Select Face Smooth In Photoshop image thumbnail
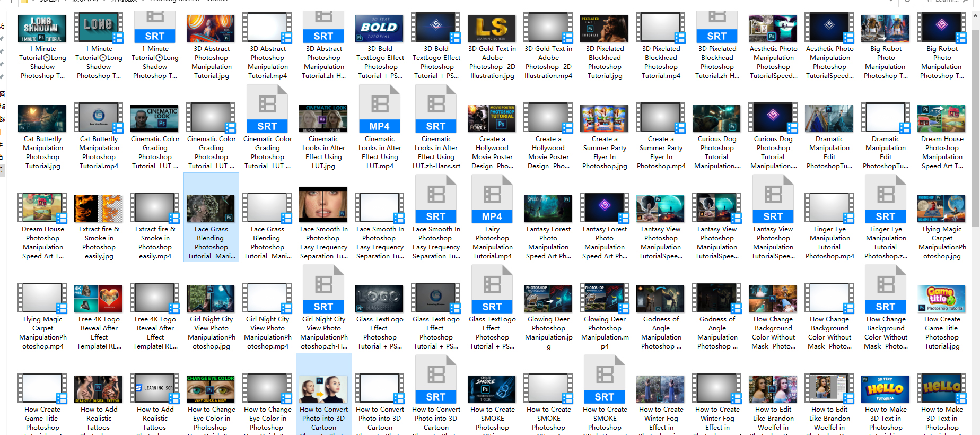The width and height of the screenshot is (980, 435). 323,205
